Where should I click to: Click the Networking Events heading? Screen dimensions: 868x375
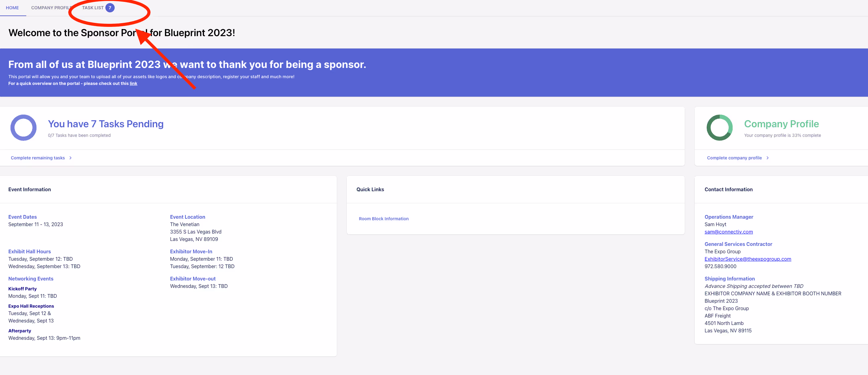tap(31, 279)
